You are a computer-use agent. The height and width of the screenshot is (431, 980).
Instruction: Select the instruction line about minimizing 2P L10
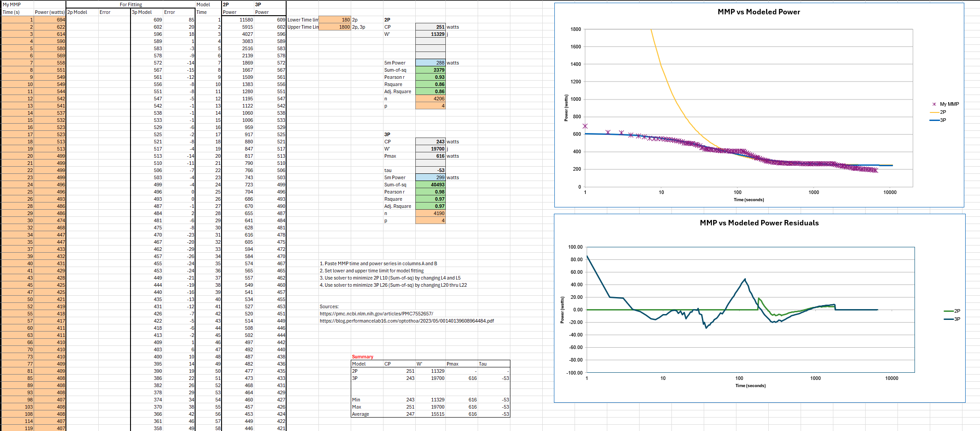[x=390, y=278]
